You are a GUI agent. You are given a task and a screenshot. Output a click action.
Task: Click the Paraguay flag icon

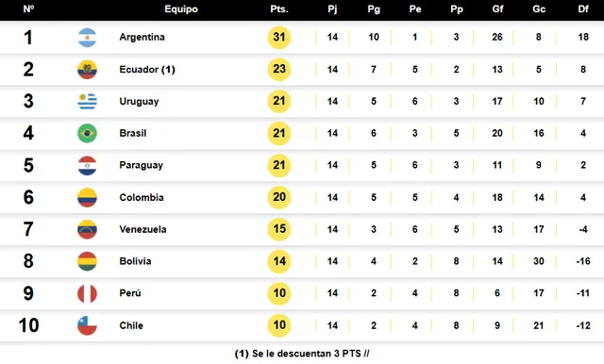87,165
